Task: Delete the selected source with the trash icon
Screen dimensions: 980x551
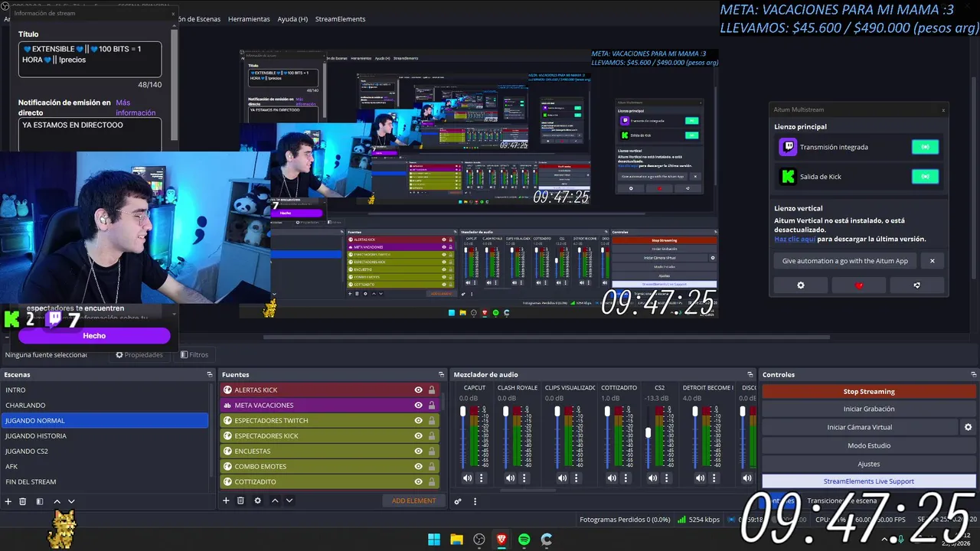Action: coord(240,500)
